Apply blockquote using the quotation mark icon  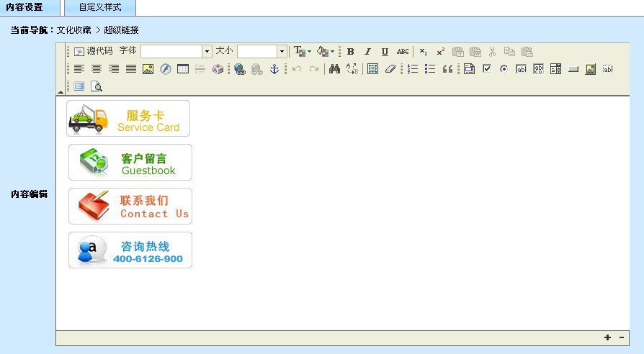447,69
